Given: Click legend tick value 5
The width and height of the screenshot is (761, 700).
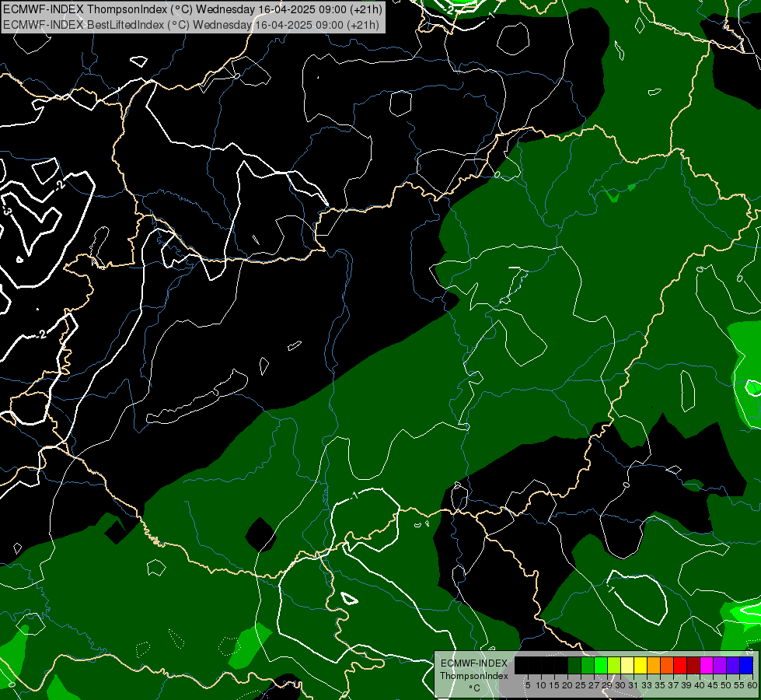Looking at the screenshot, I should (528, 685).
